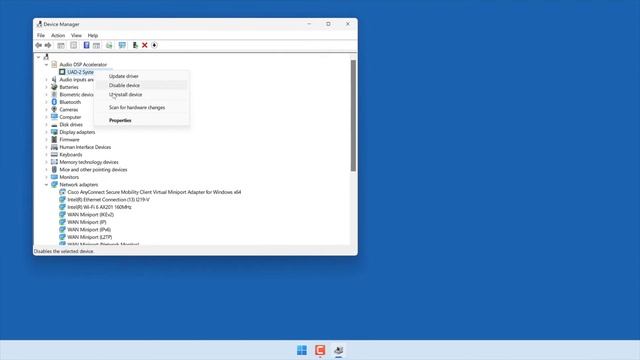Viewport: 640px width, 360px height.
Task: Click the Device Manager icon on taskbar
Action: [338, 350]
